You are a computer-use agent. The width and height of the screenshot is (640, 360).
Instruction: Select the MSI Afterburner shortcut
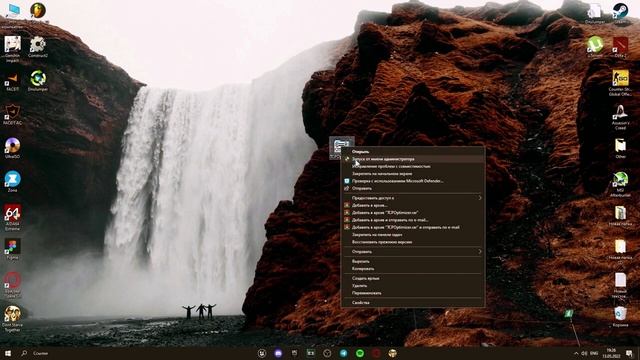620,184
